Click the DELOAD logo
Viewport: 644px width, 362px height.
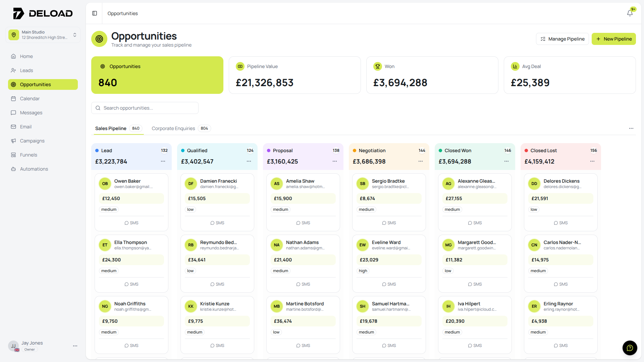[x=43, y=13]
